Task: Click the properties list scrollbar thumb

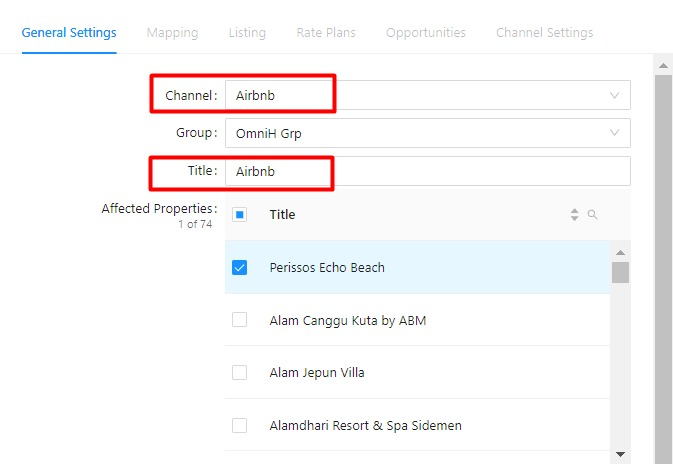Action: (620, 272)
